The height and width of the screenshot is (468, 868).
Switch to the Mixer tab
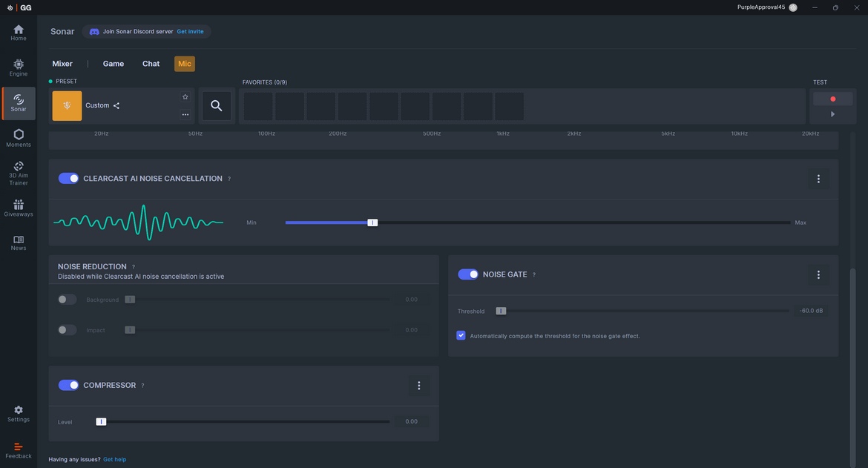tap(62, 64)
